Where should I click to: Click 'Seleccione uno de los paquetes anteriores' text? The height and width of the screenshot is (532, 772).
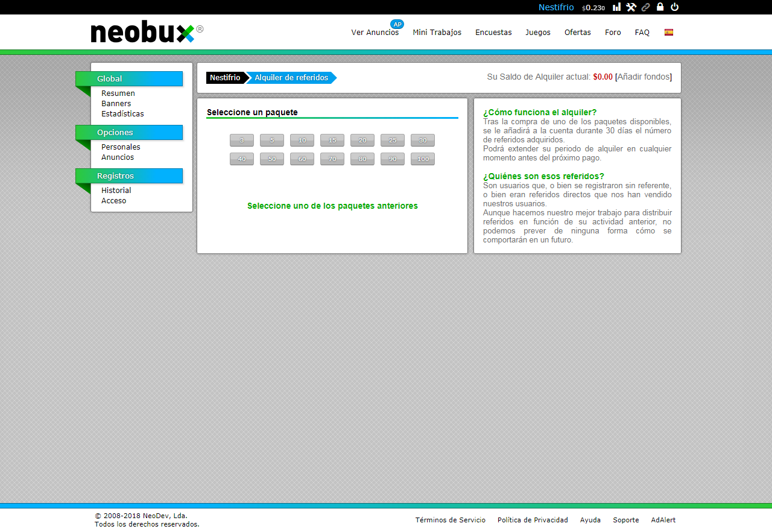(x=332, y=206)
